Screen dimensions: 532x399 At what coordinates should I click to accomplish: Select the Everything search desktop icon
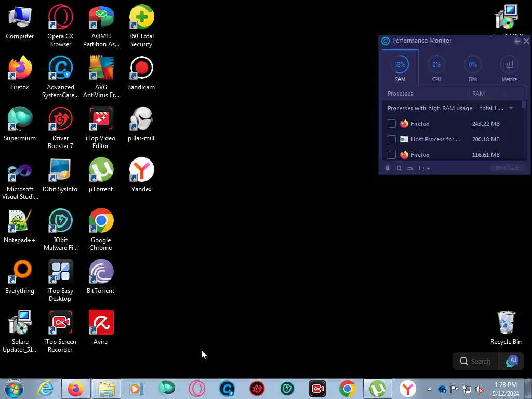pos(20,276)
